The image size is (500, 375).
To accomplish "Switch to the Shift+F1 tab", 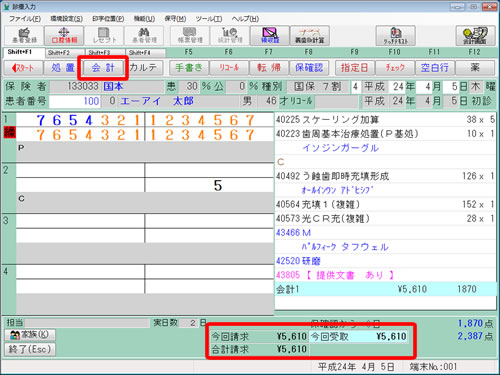I will click(24, 52).
